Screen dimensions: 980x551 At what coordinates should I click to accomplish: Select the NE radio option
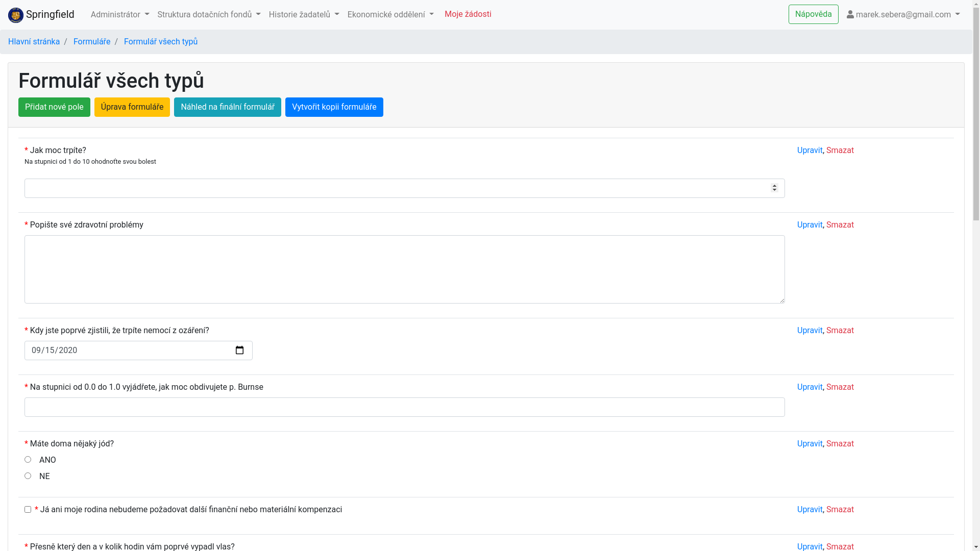click(x=28, y=476)
